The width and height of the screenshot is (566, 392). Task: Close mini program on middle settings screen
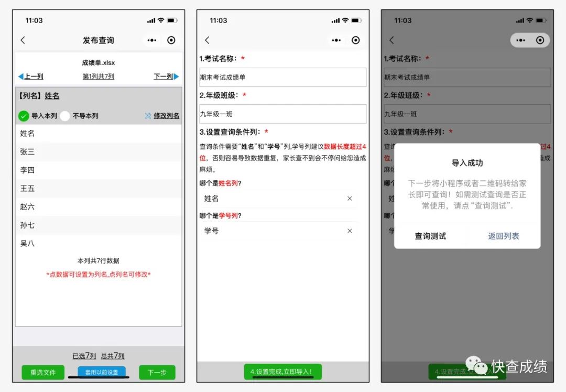coord(355,40)
